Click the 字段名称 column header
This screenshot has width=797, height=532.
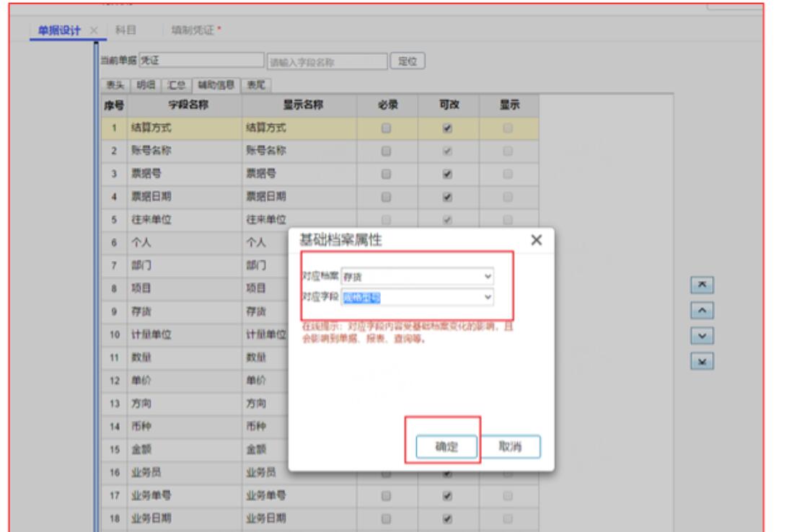(x=185, y=105)
